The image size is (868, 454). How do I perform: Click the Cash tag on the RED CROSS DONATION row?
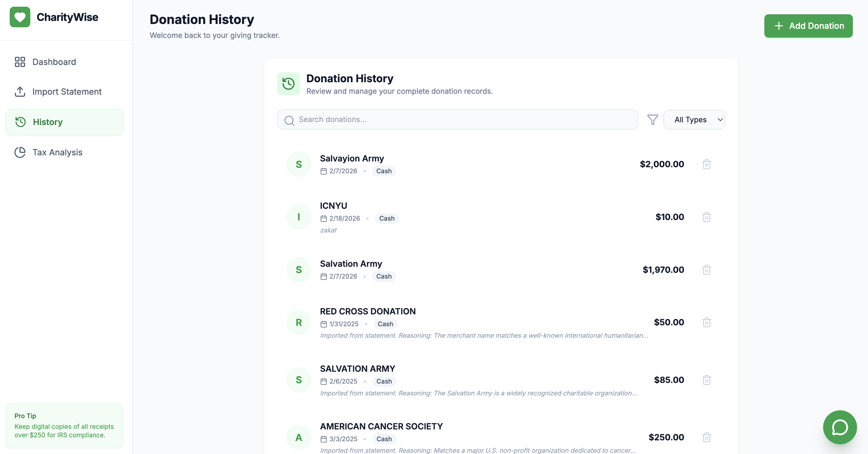[385, 324]
